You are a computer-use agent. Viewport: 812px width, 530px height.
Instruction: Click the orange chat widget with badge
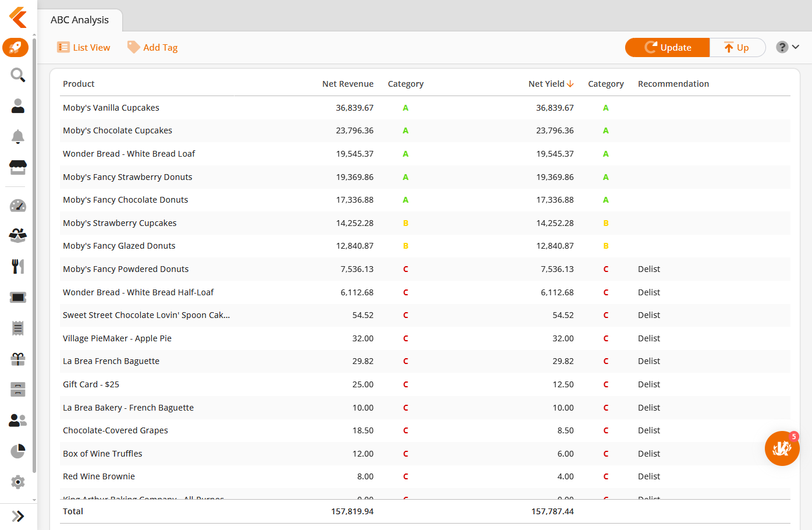pyautogui.click(x=782, y=448)
